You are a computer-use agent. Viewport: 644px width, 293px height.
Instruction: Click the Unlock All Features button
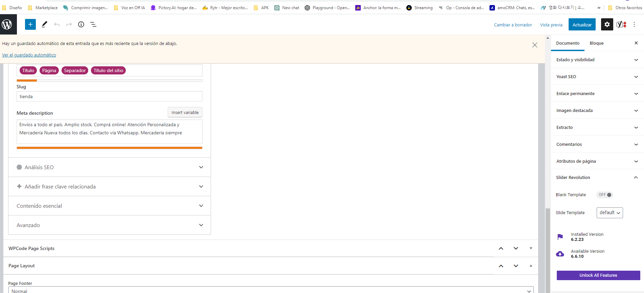(598, 275)
